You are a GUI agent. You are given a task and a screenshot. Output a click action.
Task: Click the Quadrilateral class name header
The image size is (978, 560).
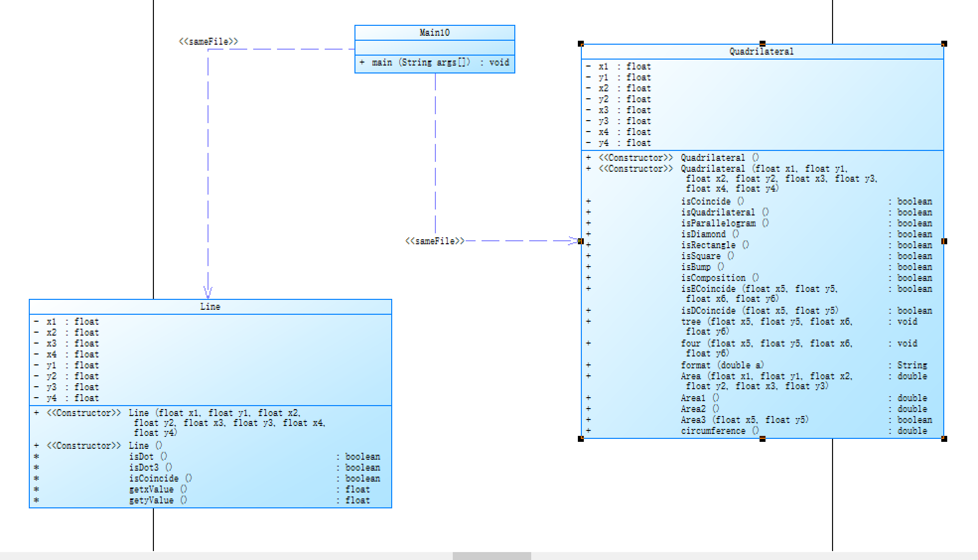(761, 52)
